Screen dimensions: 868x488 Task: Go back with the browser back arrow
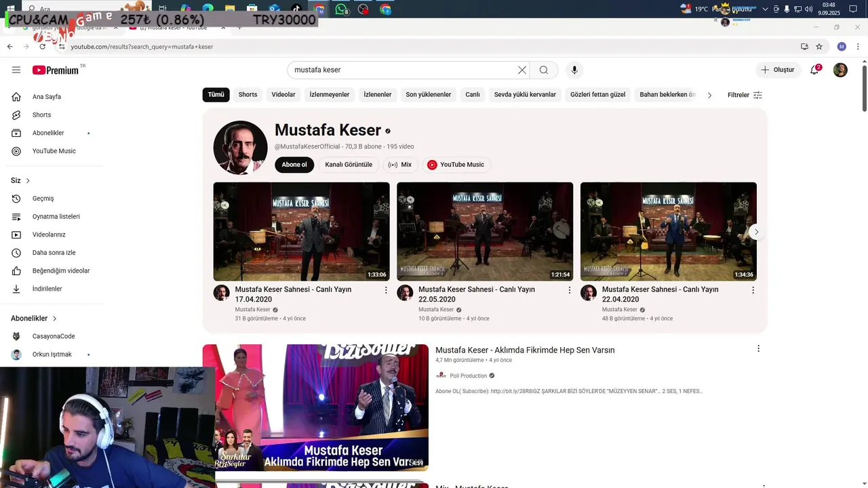point(9,47)
